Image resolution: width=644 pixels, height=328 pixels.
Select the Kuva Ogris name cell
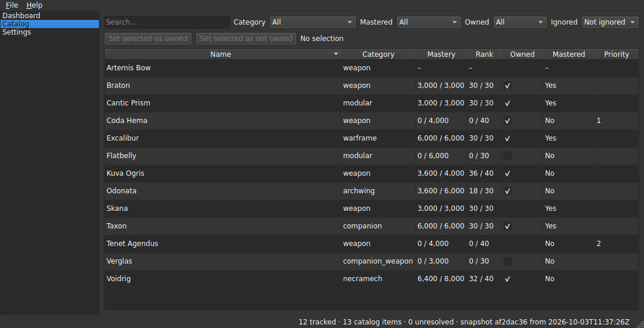pyautogui.click(x=222, y=173)
